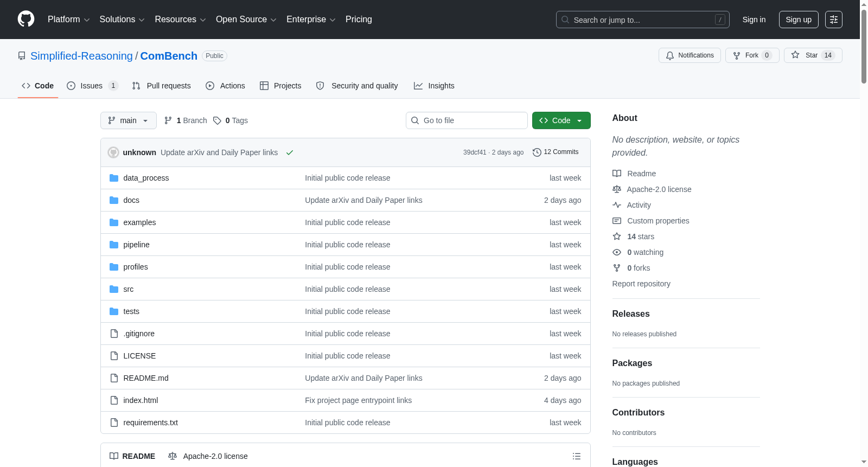Click the LICENSE file icon
868x467 pixels.
[114, 356]
